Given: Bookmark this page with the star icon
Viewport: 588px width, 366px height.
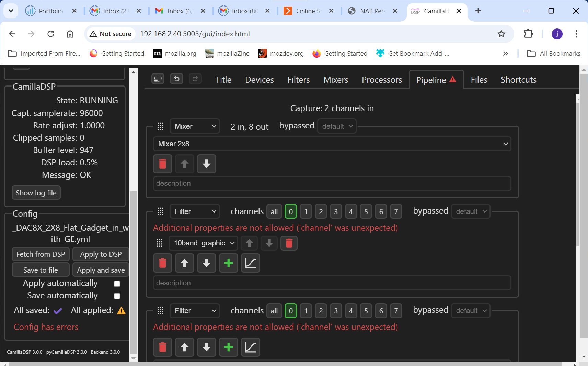Looking at the screenshot, I should 501,34.
